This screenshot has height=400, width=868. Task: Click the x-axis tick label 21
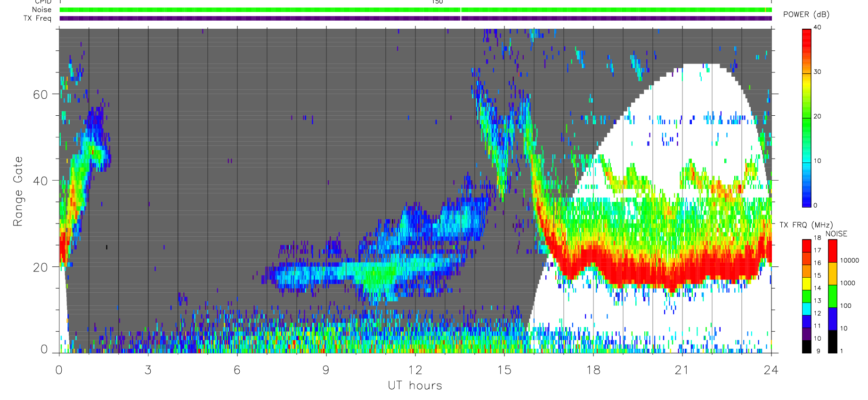[682, 370]
